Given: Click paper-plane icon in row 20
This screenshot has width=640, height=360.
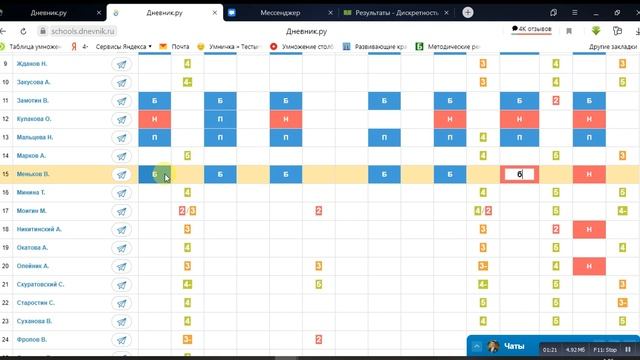Looking at the screenshot, I should (x=122, y=267).
